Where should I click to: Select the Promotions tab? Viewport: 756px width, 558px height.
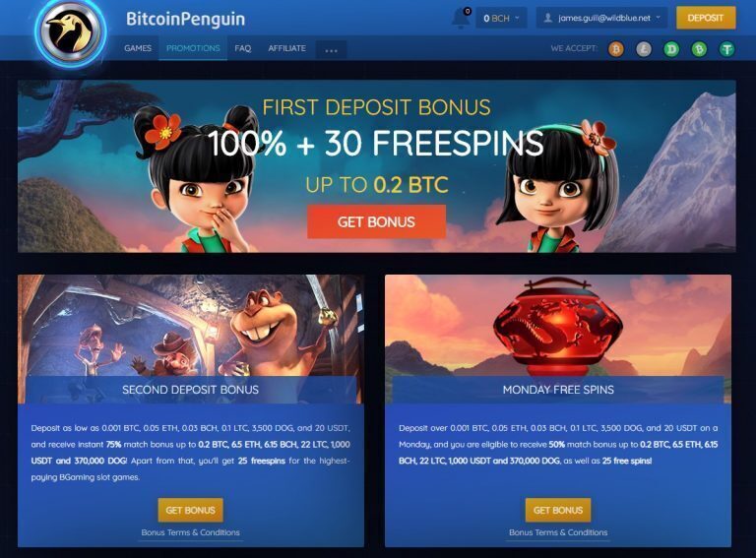pyautogui.click(x=193, y=48)
